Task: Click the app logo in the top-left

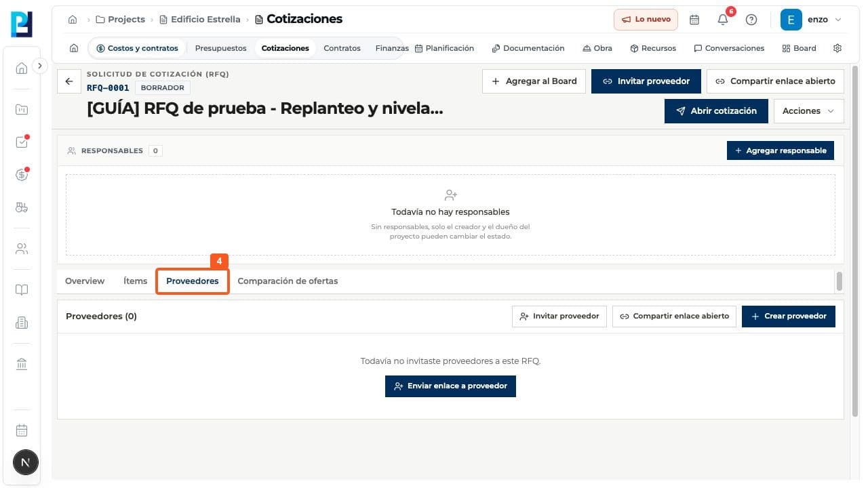Action: point(22,24)
